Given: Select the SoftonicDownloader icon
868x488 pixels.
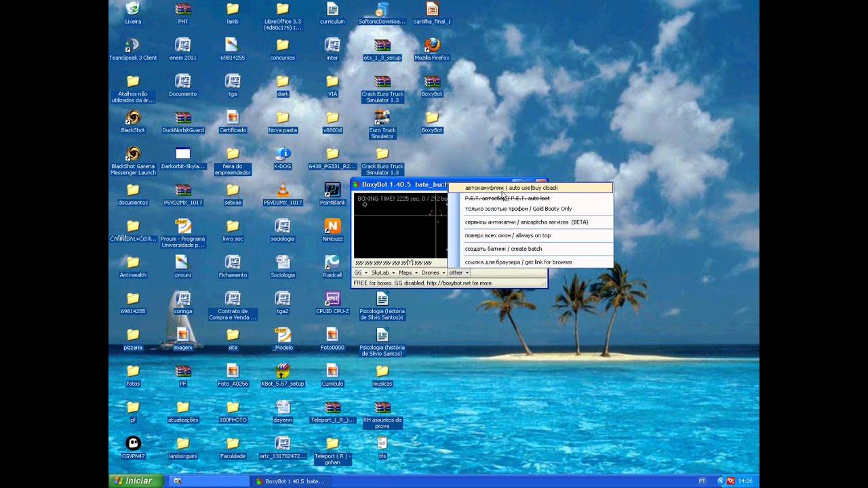Looking at the screenshot, I should (x=382, y=9).
